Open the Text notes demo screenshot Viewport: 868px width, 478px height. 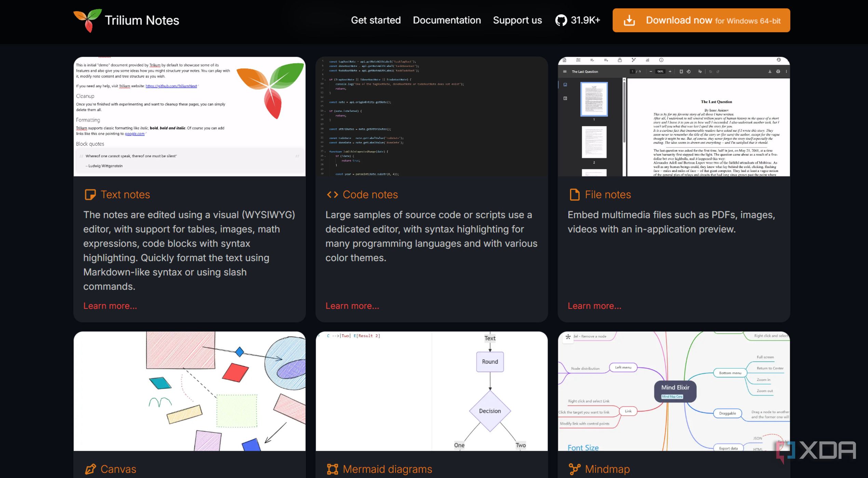tap(189, 116)
